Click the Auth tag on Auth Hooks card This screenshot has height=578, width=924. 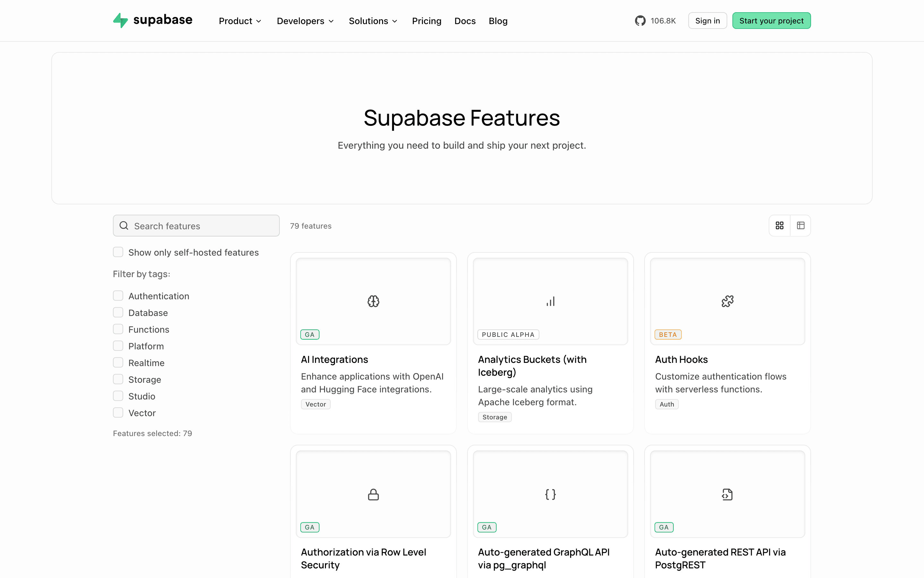coord(667,404)
